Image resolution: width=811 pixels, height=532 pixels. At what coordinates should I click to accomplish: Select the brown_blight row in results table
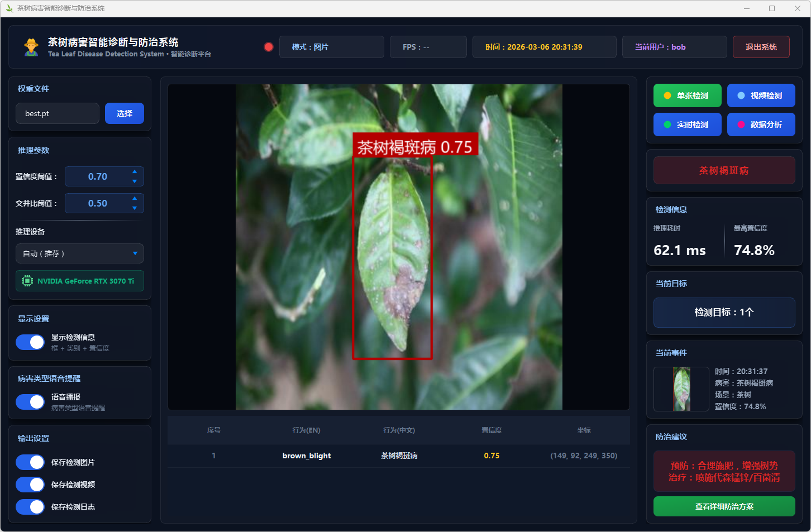point(398,456)
